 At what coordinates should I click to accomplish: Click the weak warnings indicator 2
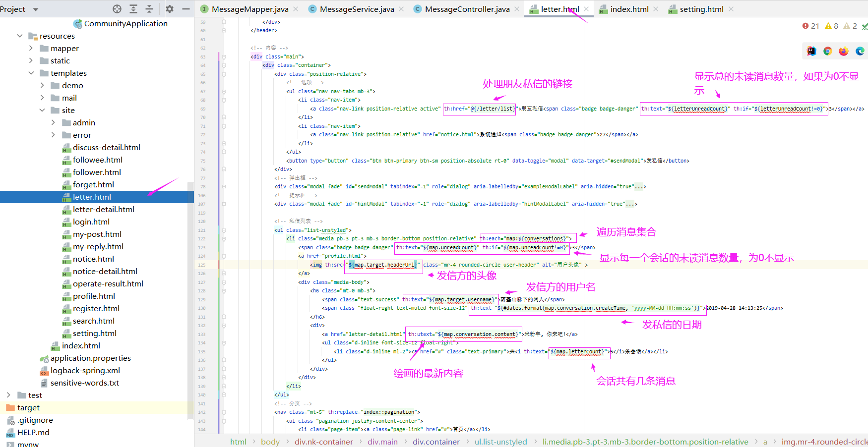pyautogui.click(x=850, y=26)
